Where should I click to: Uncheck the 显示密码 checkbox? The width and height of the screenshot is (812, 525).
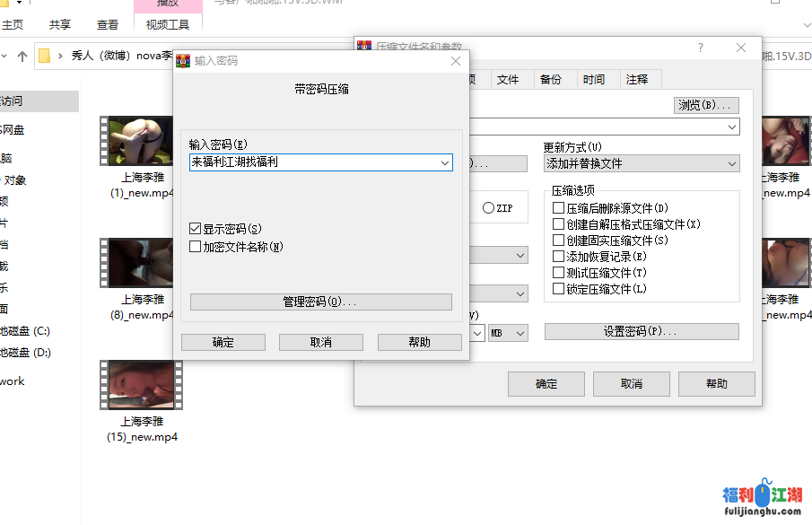tap(196, 229)
